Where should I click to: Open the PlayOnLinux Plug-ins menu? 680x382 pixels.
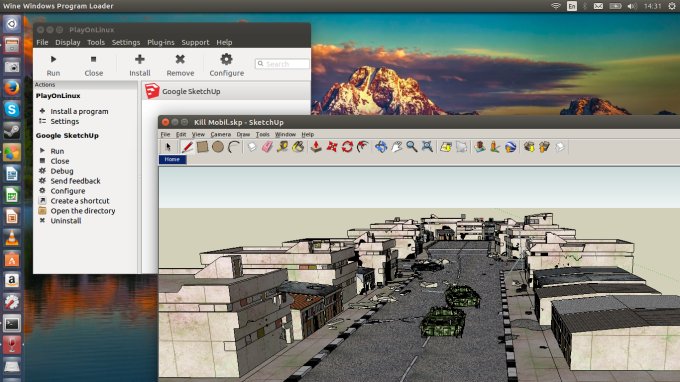(160, 42)
